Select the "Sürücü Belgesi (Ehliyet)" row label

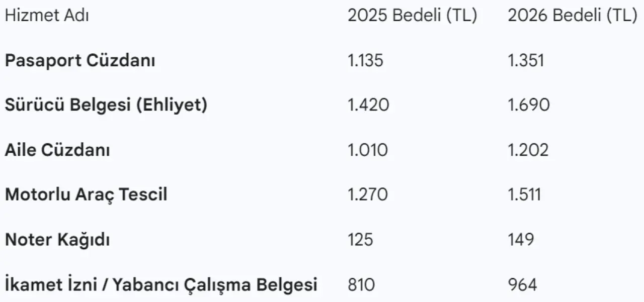tap(106, 106)
